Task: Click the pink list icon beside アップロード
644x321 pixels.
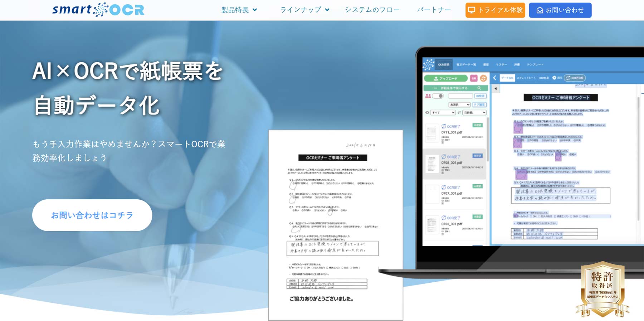Action: [x=474, y=78]
